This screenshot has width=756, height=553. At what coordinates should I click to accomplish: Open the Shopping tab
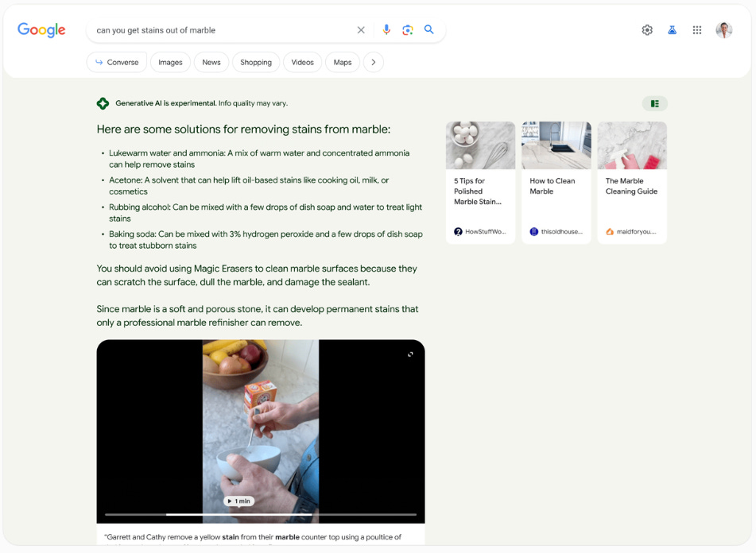click(x=255, y=62)
